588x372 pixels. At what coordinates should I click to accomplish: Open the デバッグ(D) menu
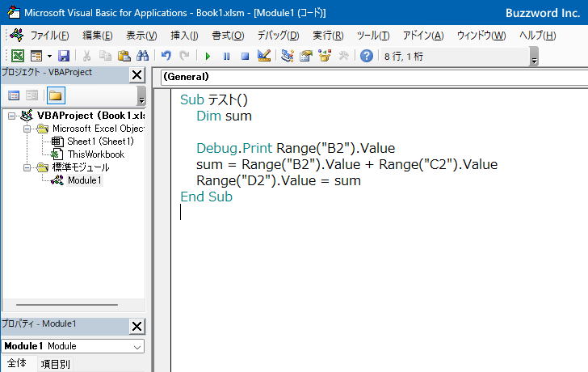pyautogui.click(x=278, y=36)
